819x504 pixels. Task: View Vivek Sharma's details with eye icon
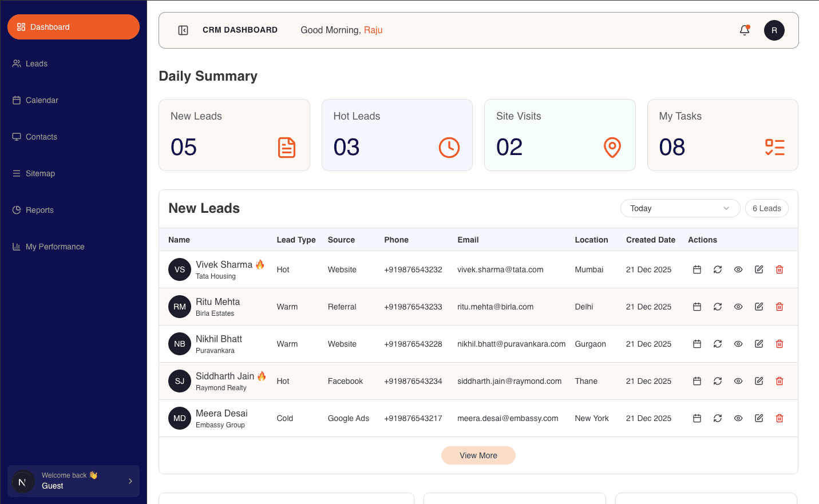tap(738, 269)
